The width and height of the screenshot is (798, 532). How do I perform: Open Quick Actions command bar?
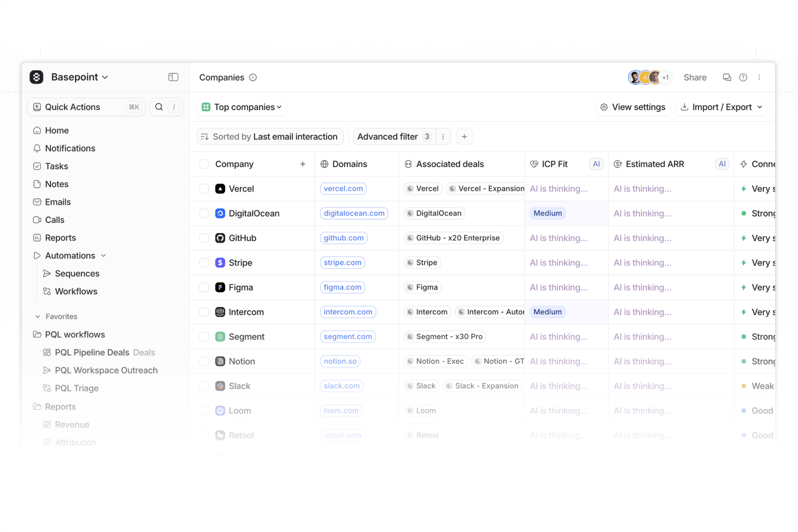click(86, 107)
